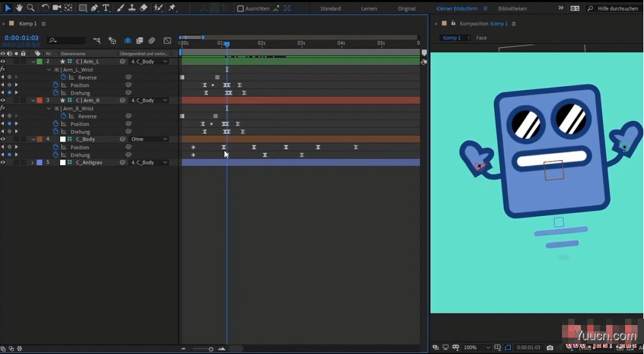Switch to Standard workspace
Viewport: 644px width, 354px height.
tap(331, 8)
